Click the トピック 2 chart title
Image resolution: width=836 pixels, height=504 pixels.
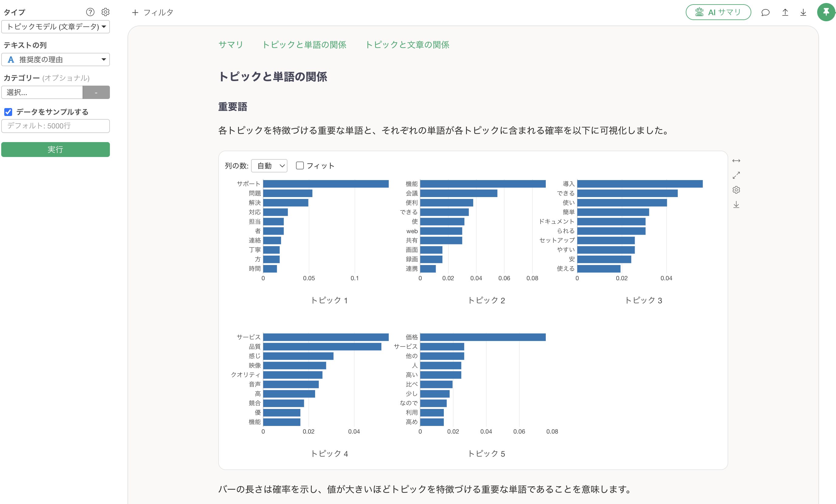click(486, 300)
